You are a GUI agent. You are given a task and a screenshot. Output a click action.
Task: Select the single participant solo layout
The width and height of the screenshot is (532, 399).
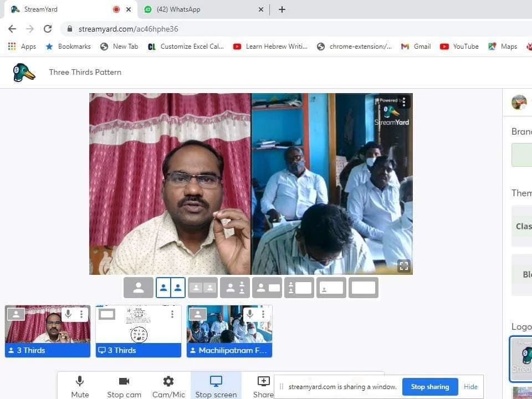[139, 287]
